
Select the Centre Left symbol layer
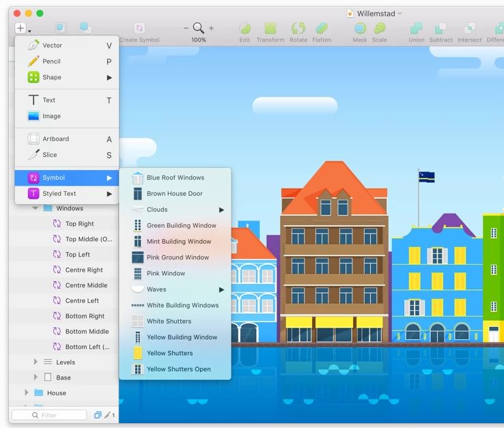(x=64, y=301)
